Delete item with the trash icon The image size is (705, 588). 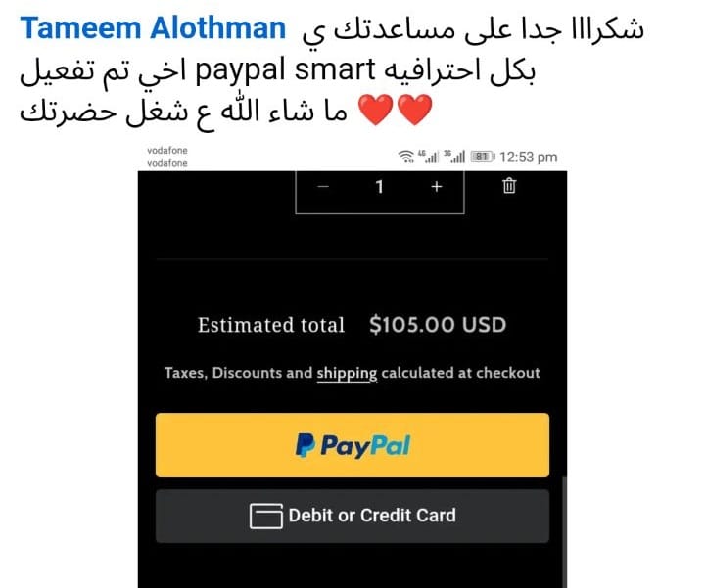[509, 186]
